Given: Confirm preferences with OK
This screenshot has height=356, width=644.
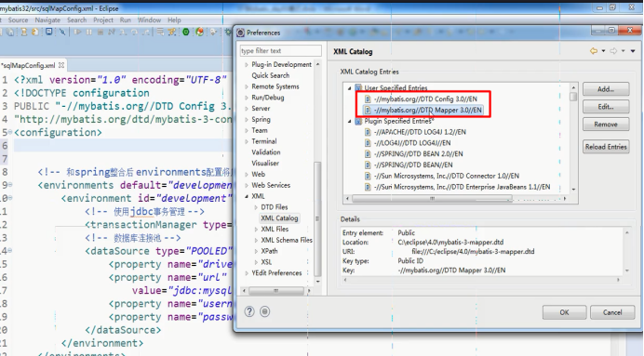Looking at the screenshot, I should [564, 312].
